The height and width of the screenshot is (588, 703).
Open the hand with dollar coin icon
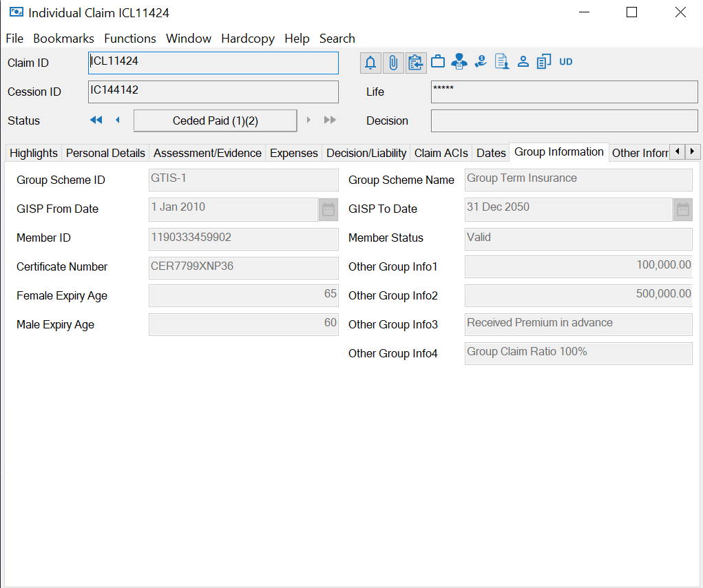[481, 62]
